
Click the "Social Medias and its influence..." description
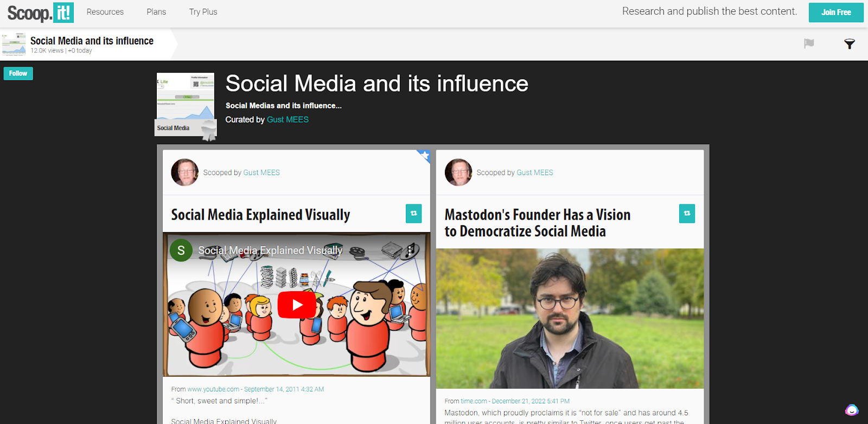(x=284, y=106)
